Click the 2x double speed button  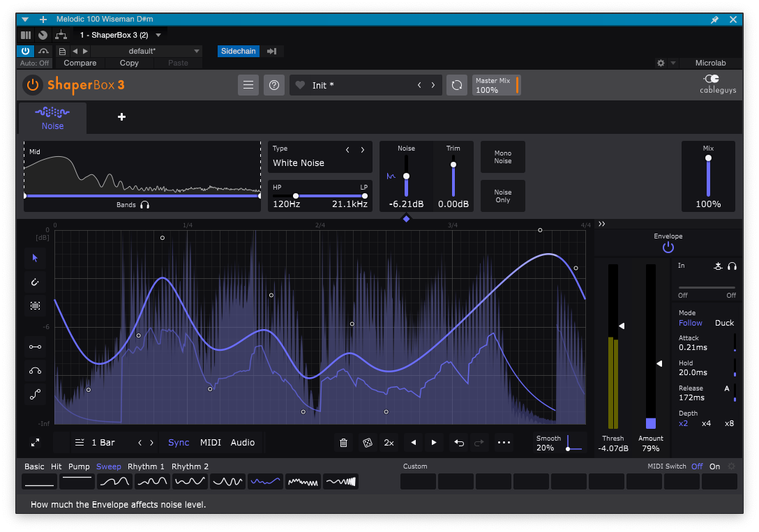(389, 443)
